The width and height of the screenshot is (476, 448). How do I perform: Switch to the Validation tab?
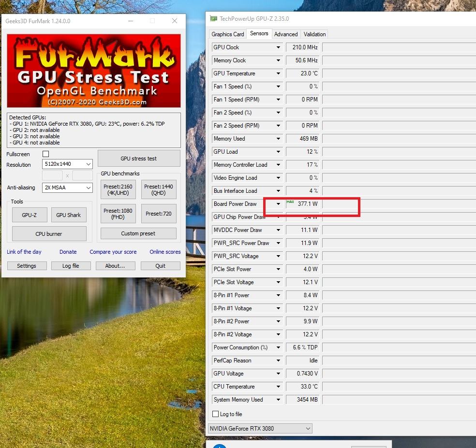tap(314, 34)
